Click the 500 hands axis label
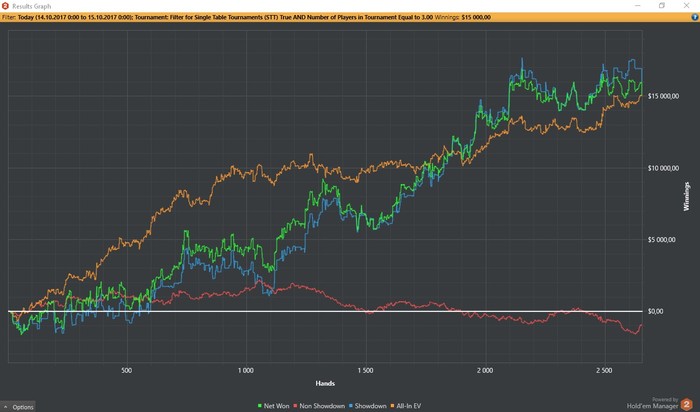The image size is (700, 412). point(126,370)
